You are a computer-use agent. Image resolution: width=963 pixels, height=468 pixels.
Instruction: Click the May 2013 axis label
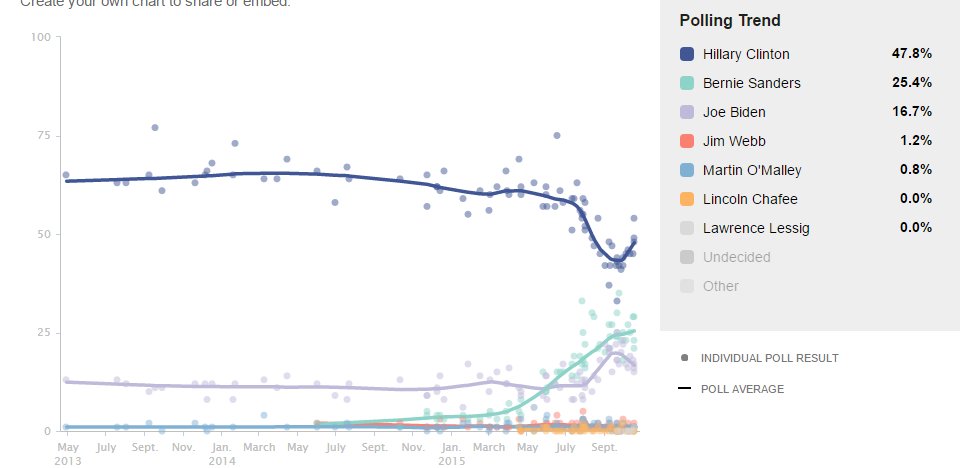pos(66,455)
